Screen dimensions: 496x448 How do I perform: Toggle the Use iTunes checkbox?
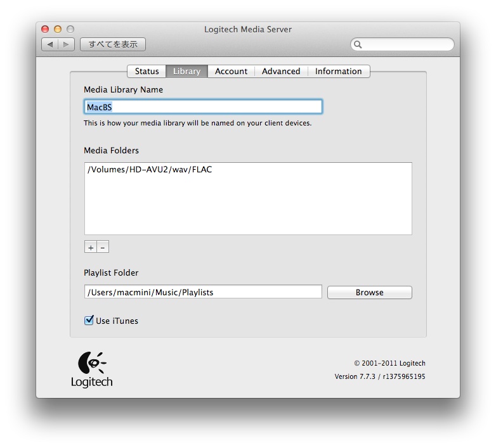89,321
